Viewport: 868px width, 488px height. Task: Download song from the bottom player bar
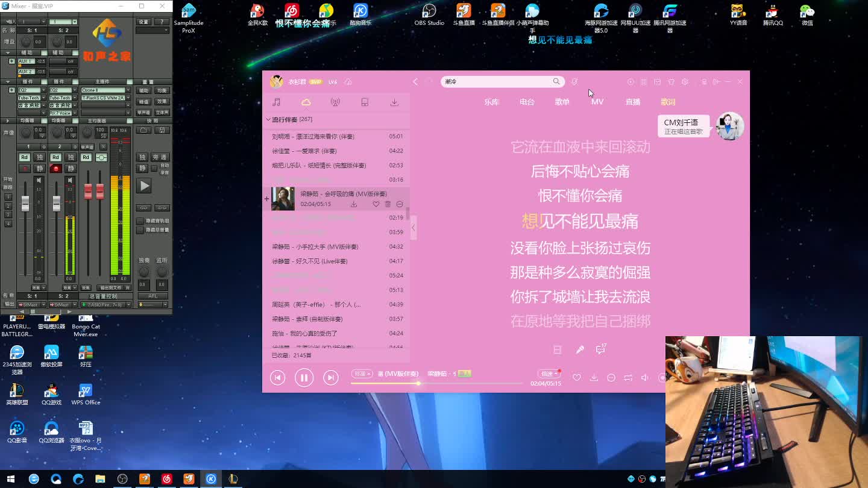click(594, 378)
